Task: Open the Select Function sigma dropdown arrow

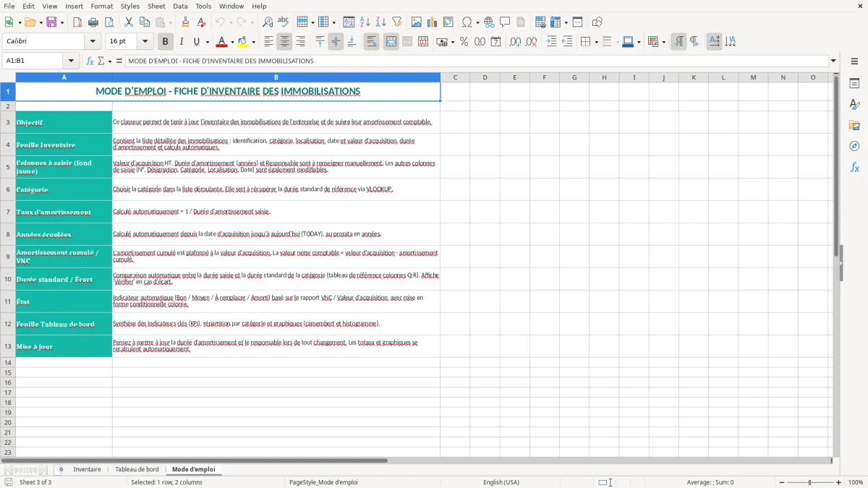Action: [110, 61]
